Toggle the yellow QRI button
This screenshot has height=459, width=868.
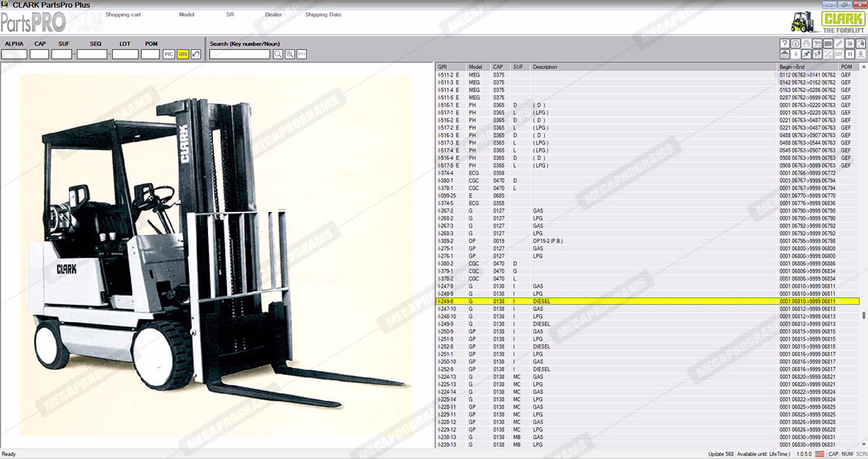click(x=182, y=55)
